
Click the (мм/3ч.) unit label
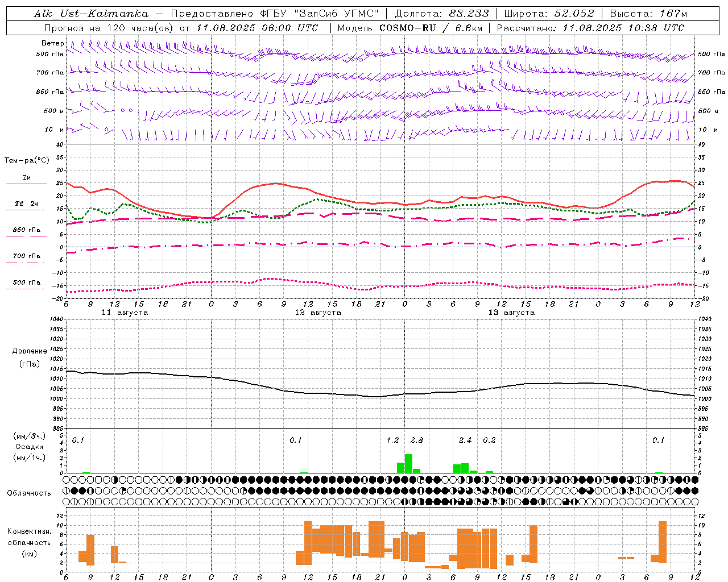pos(29,436)
